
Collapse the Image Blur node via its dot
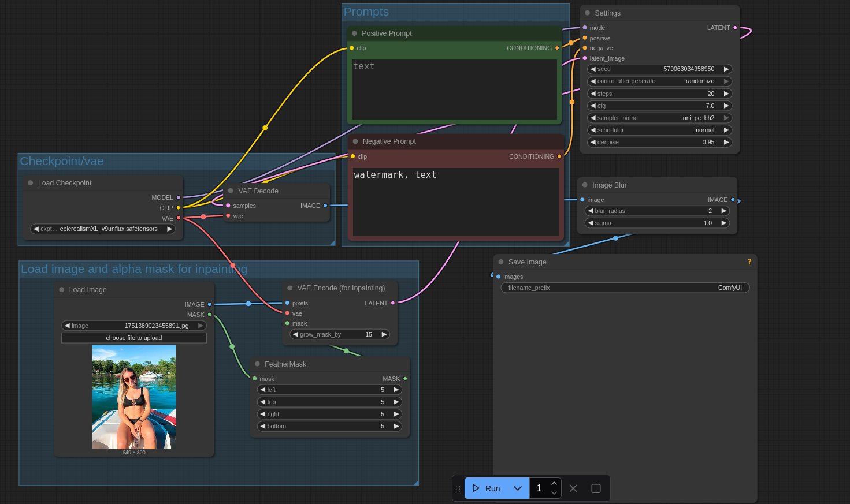click(585, 185)
